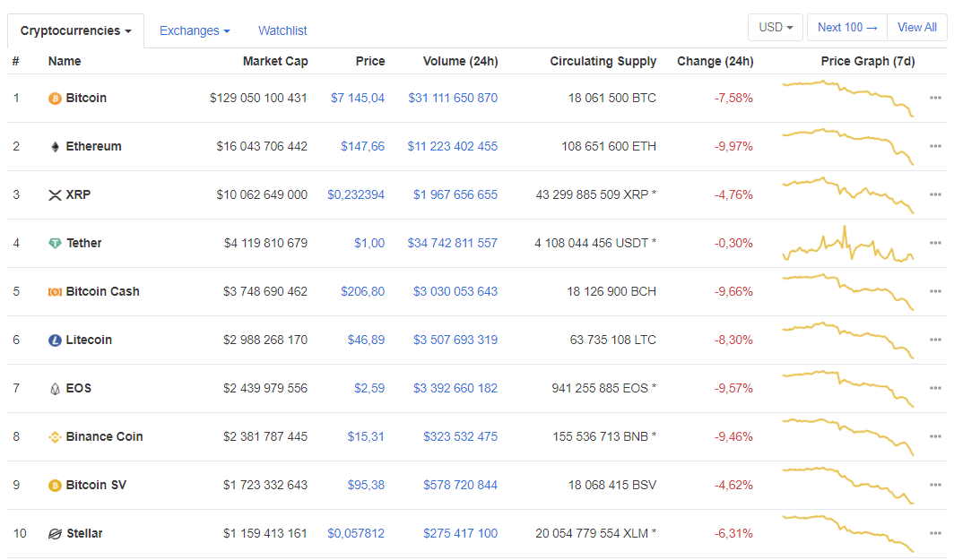Screen dimensions: 954x560
Task: Switch to the Watchlist tab
Action: coord(282,31)
